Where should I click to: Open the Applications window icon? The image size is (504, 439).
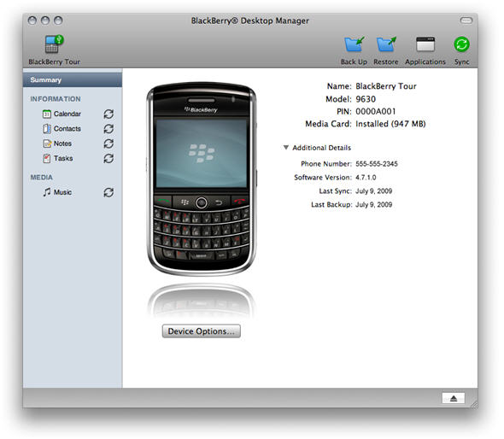(425, 44)
